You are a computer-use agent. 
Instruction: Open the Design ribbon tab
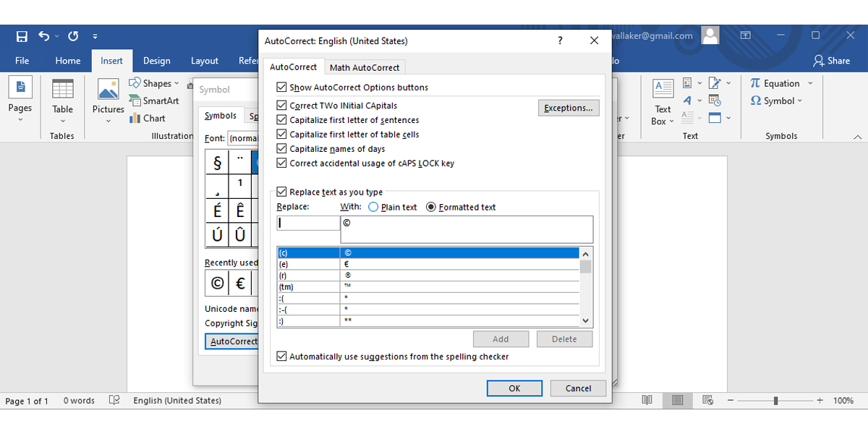click(156, 61)
